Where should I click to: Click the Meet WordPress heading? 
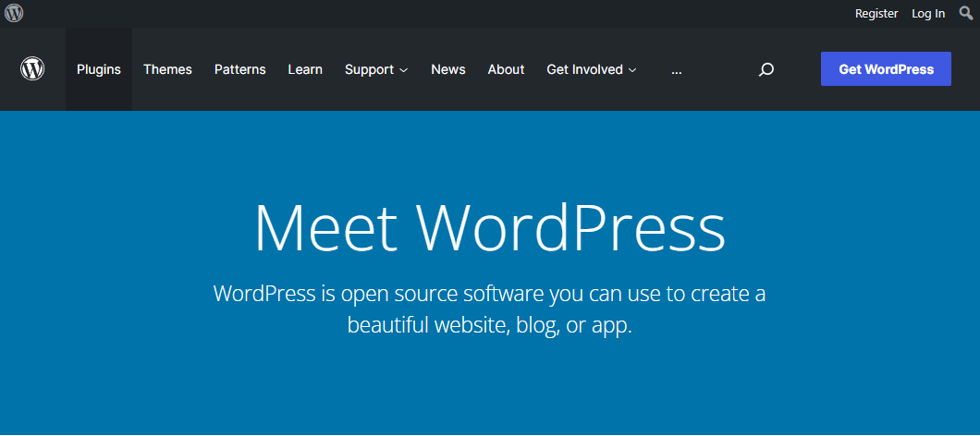(490, 226)
